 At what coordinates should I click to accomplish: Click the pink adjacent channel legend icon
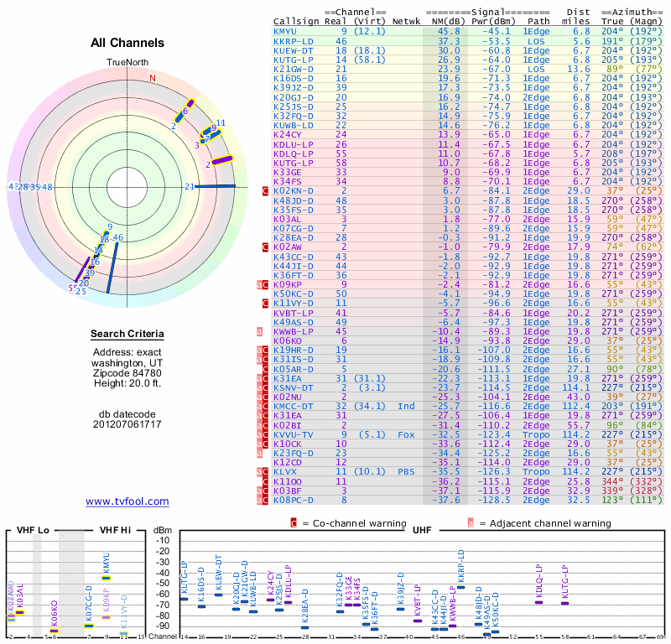tap(471, 522)
